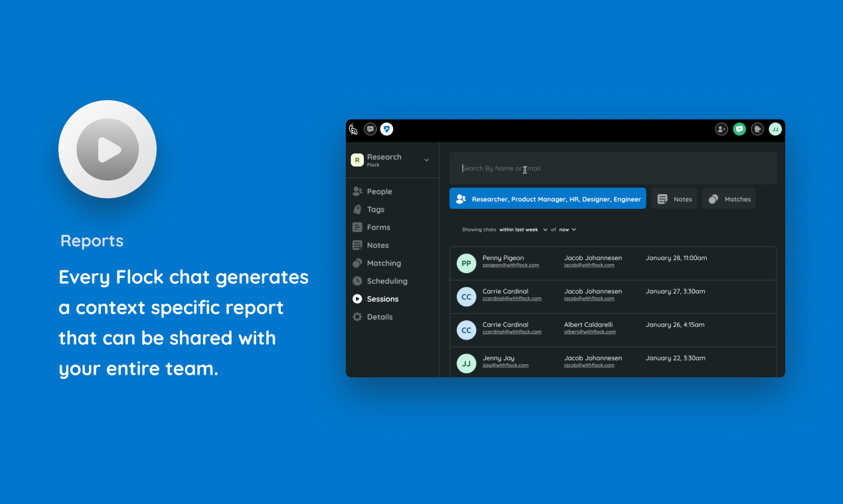Play the Reports video

tap(108, 149)
